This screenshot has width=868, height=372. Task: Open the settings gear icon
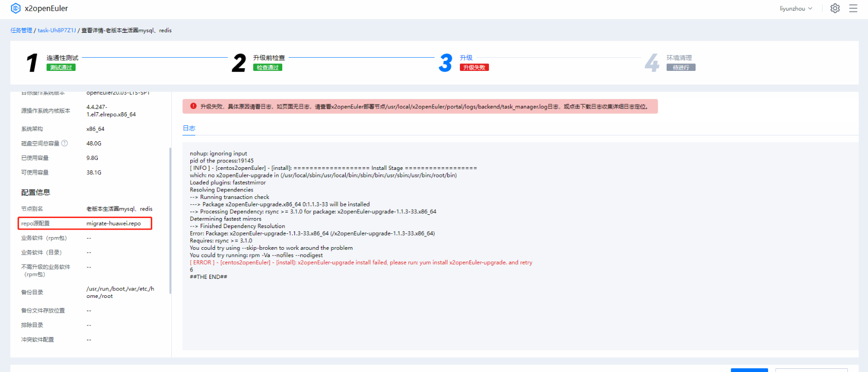pos(835,8)
